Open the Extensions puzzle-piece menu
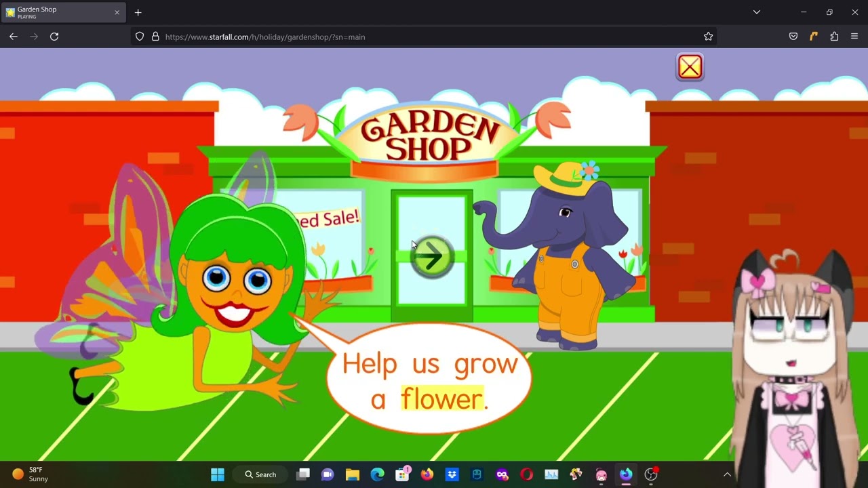The width and height of the screenshot is (868, 488). [834, 37]
